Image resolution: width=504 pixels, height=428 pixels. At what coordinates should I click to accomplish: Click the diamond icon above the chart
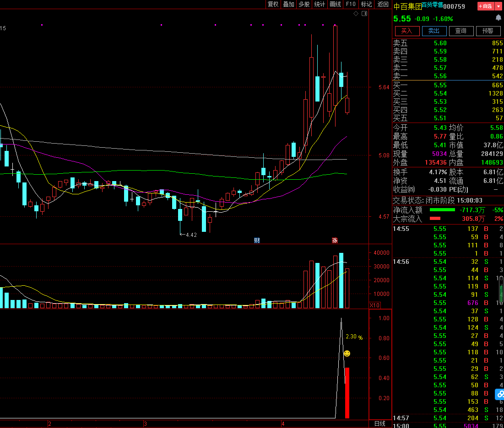pyautogui.click(x=356, y=13)
